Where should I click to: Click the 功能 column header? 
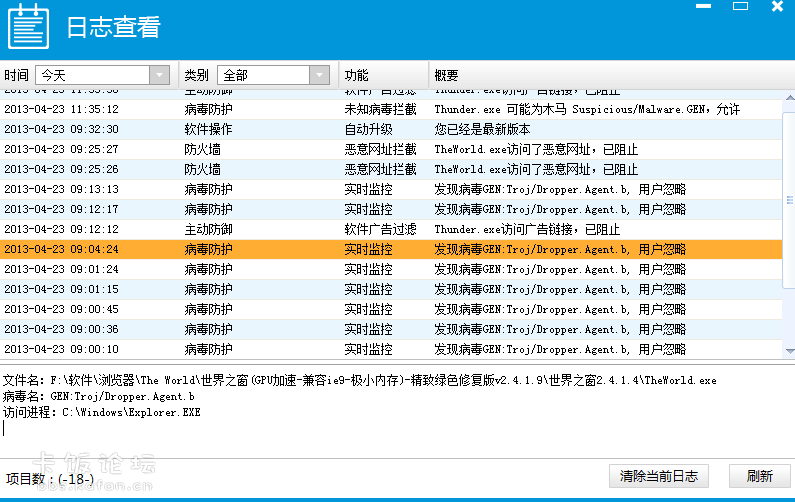[x=356, y=75]
